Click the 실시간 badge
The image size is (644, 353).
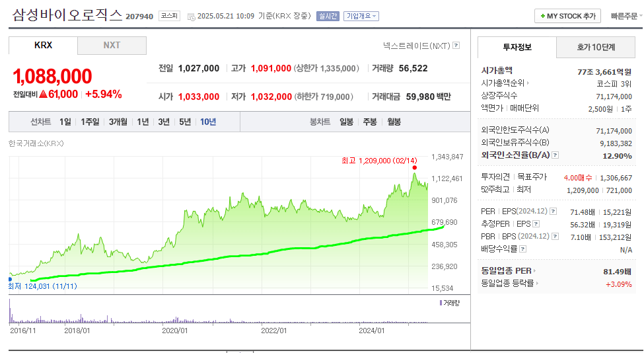point(328,16)
